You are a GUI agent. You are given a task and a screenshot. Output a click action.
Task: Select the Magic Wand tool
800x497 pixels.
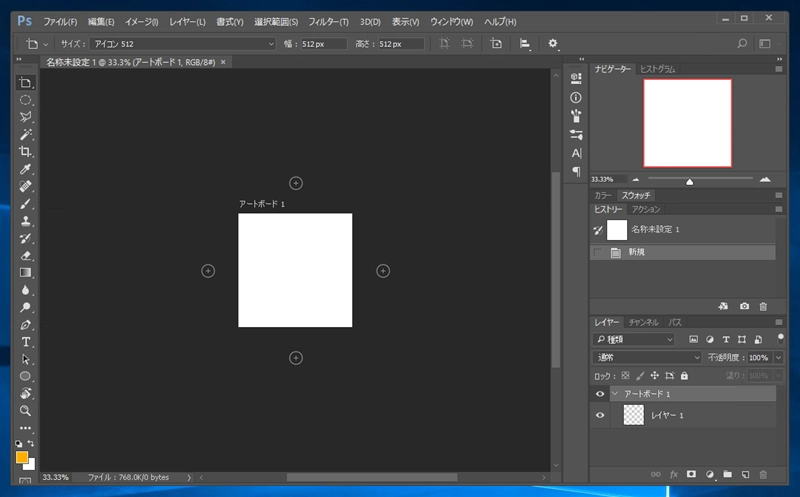(x=26, y=134)
